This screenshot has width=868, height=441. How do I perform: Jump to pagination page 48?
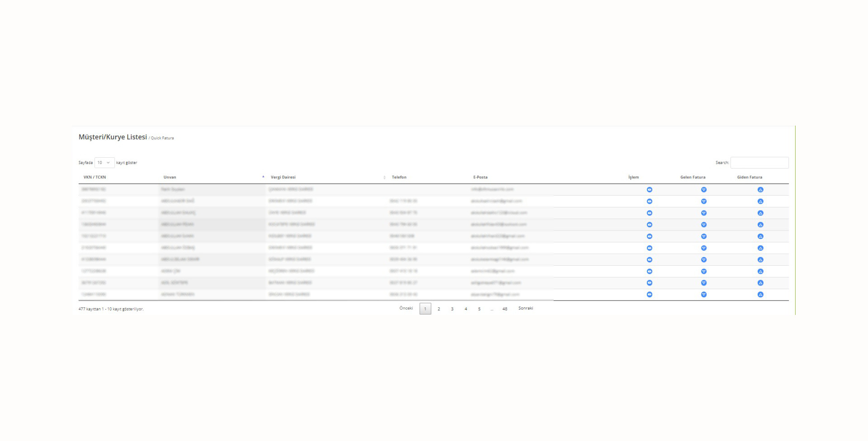(505, 309)
